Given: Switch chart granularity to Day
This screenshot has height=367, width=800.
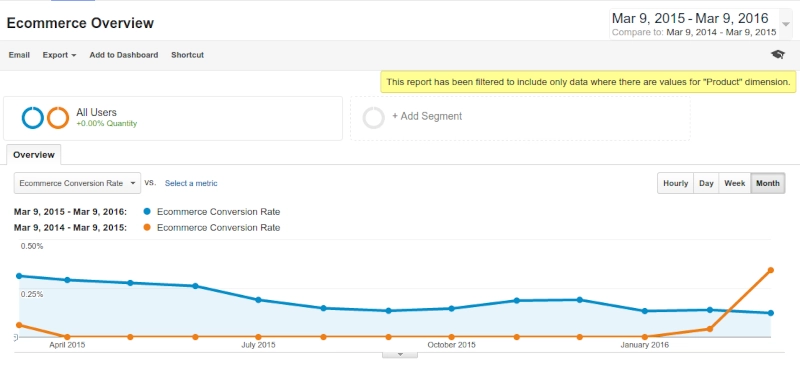Looking at the screenshot, I should [x=706, y=183].
